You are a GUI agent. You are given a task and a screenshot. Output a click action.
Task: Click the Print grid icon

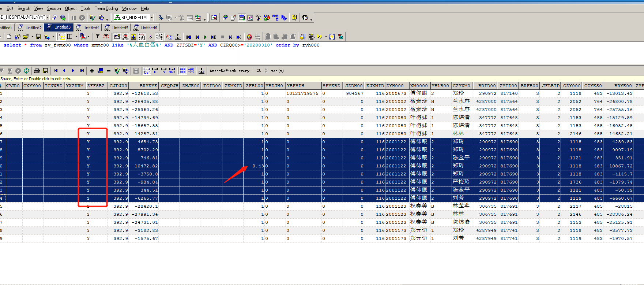click(37, 71)
